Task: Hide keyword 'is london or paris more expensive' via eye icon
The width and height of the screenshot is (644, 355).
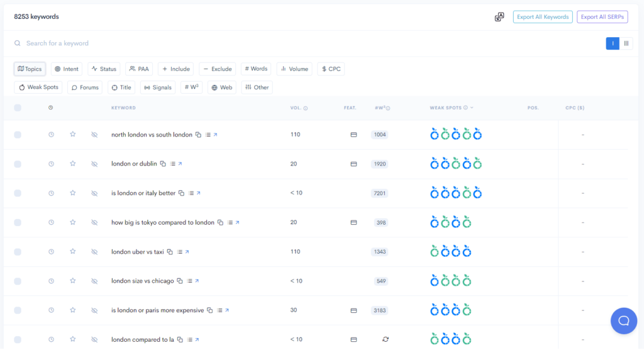Action: [94, 310]
